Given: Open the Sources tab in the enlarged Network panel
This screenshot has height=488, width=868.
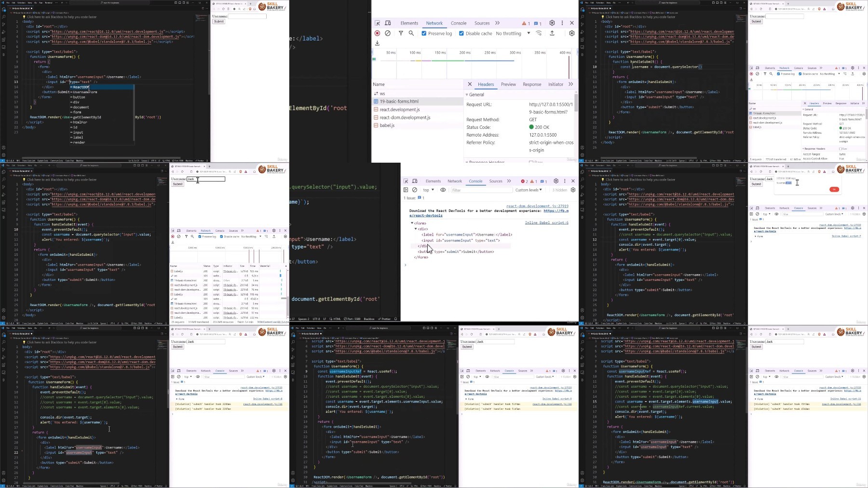Looking at the screenshot, I should [482, 23].
